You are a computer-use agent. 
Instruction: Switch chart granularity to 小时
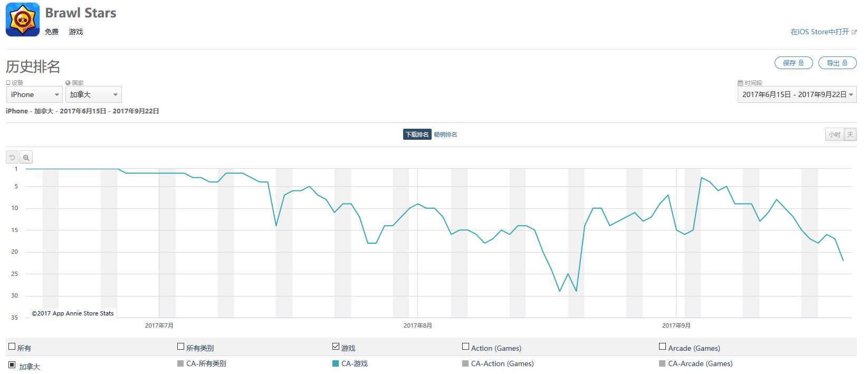click(834, 135)
